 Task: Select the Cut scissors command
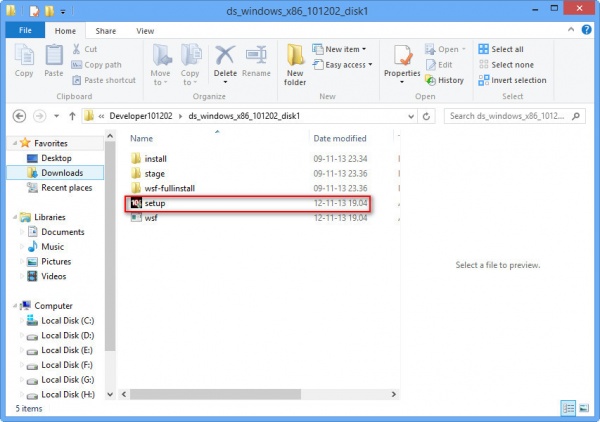click(x=85, y=49)
